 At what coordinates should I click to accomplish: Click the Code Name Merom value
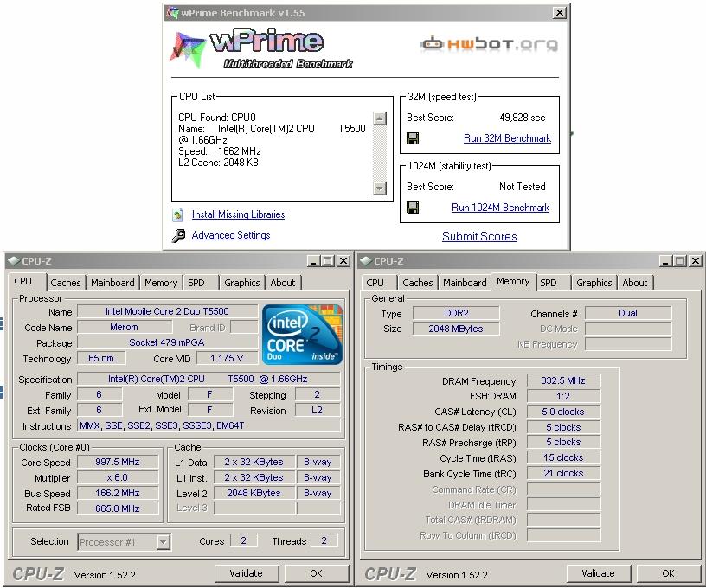(x=124, y=327)
